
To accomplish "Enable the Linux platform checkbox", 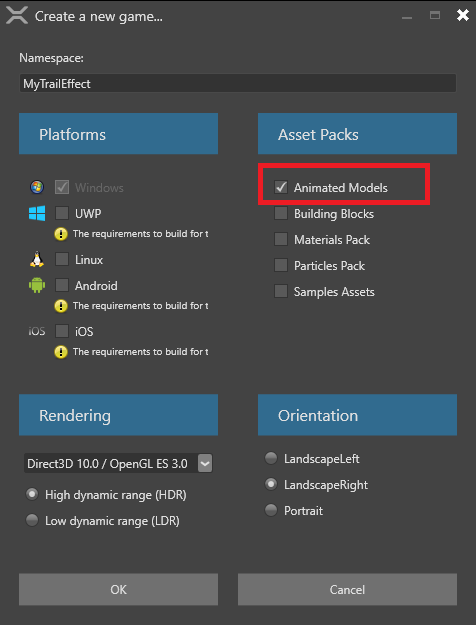I will point(62,259).
